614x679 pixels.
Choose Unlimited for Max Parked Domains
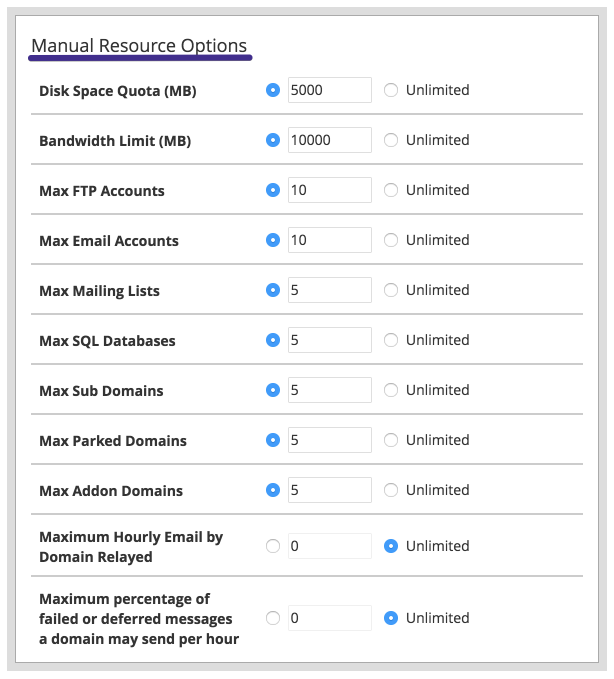click(x=391, y=440)
